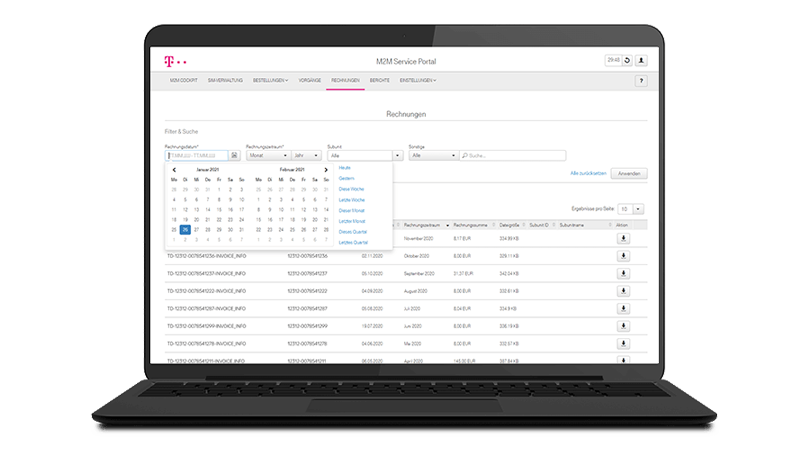Change Ergebnisse pro Seite dropdown

pyautogui.click(x=630, y=209)
